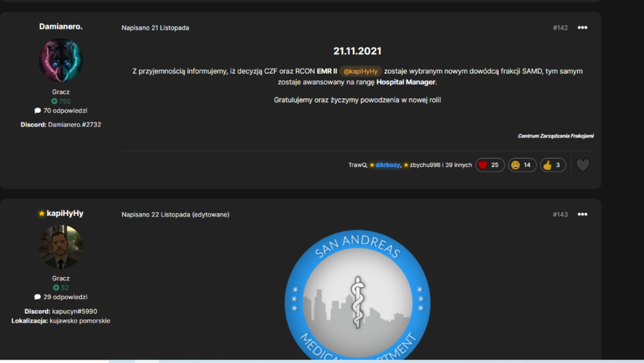
Task: Show the '39 innych' reactors list
Action: click(x=459, y=165)
